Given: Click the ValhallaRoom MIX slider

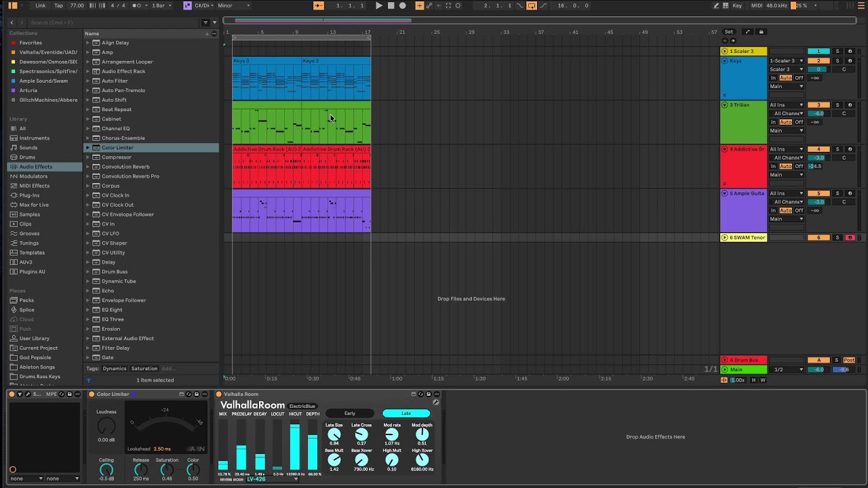Looking at the screenshot, I should (223, 445).
